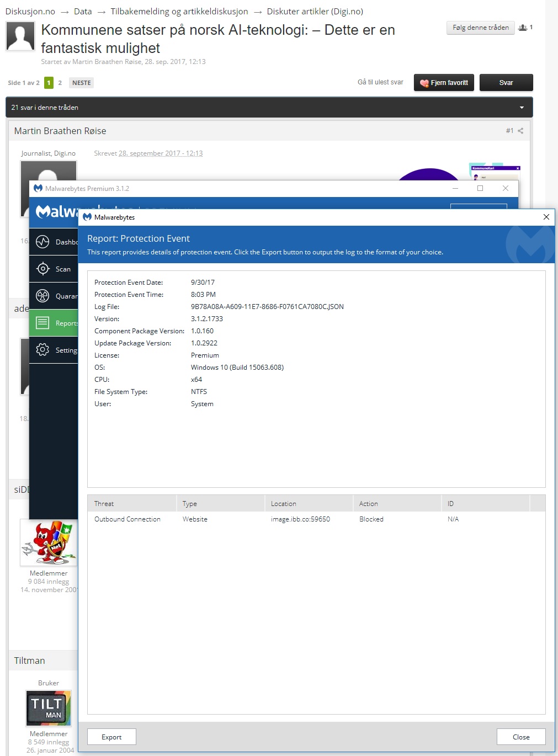The width and height of the screenshot is (558, 756).
Task: Click the Protection Event Date 9/30/17
Action: [203, 283]
